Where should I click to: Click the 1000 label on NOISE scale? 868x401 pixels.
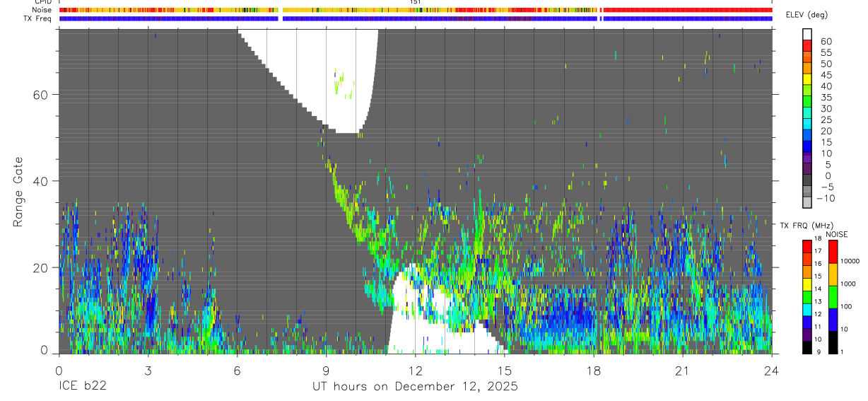coord(848,284)
